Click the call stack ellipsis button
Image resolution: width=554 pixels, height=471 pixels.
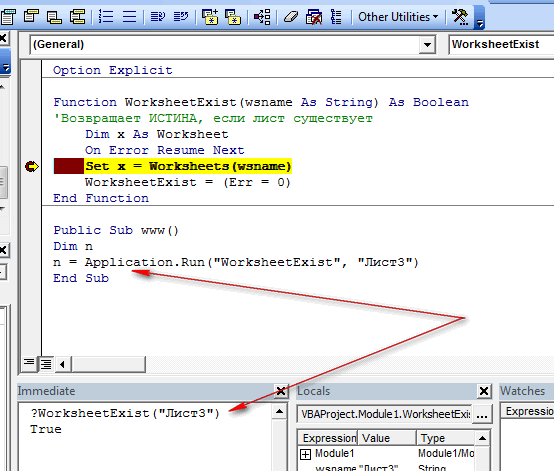click(482, 414)
